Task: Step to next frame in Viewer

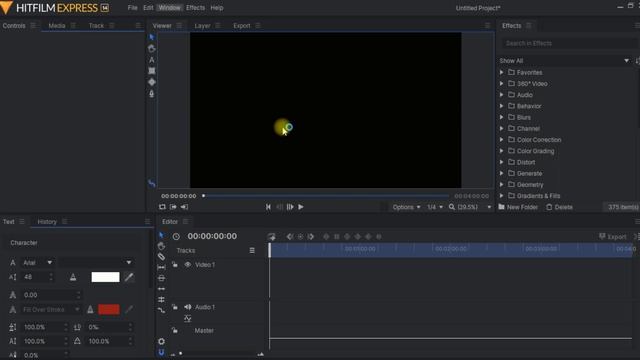Action: tap(290, 207)
